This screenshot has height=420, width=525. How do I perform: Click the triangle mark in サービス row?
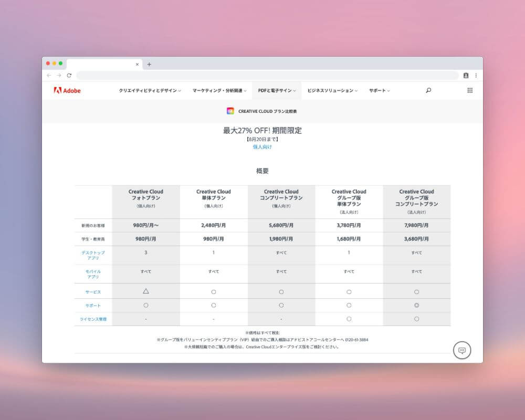pos(145,291)
